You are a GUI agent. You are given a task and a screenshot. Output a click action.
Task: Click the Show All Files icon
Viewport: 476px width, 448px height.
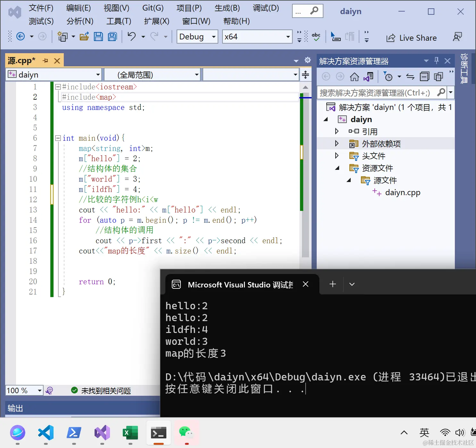(438, 77)
